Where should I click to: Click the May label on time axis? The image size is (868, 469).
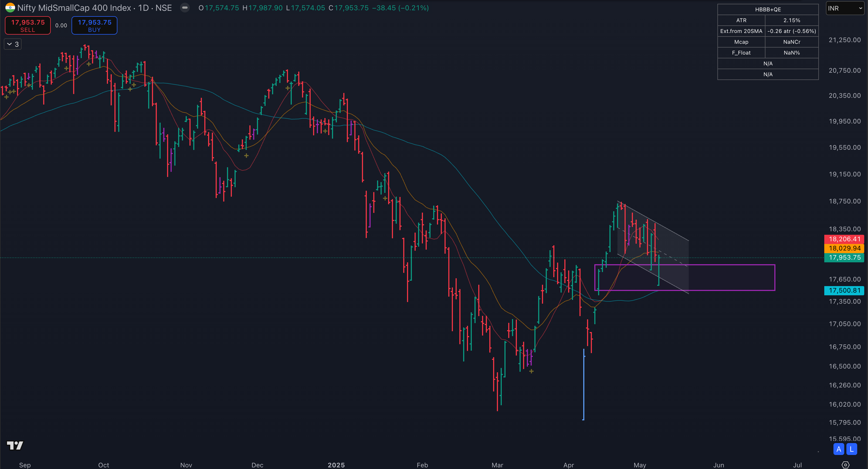pos(640,465)
